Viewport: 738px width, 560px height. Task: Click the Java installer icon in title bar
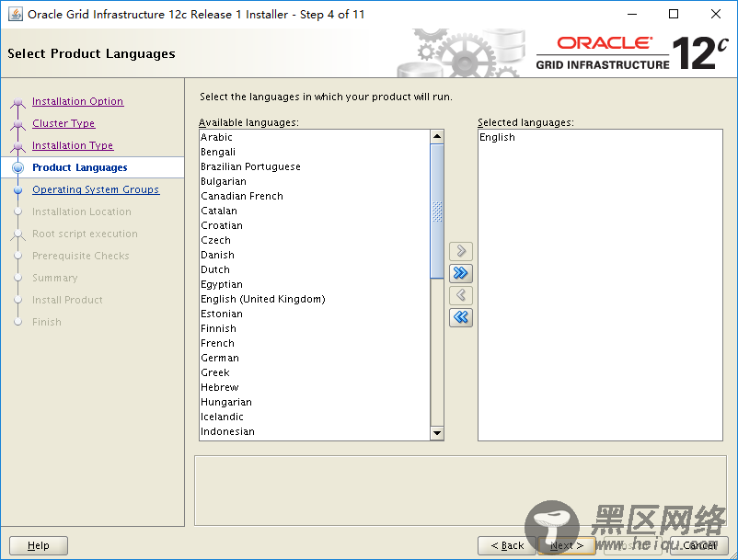coord(16,14)
